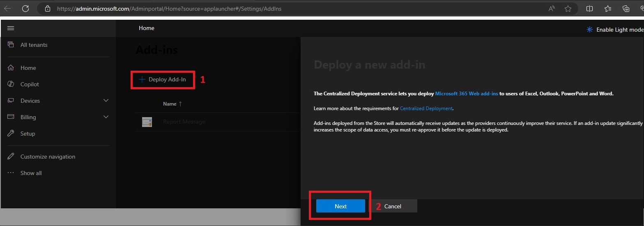Image resolution: width=644 pixels, height=226 pixels.
Task: Reload the page with refresh icon
Action: (x=25, y=8)
